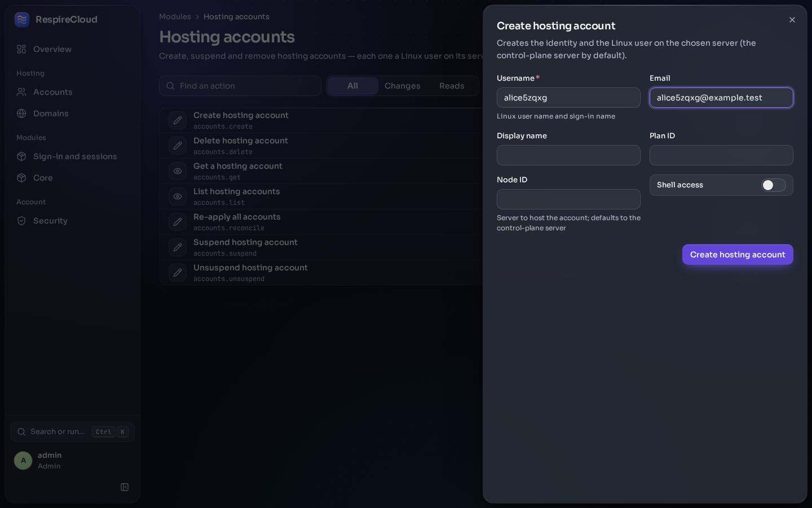
Task: Select the 'Unsuspend hosting account' row title
Action: coord(250,268)
